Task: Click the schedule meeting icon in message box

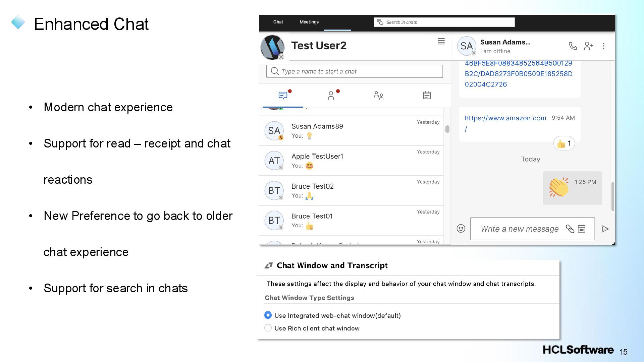Action: (582, 229)
